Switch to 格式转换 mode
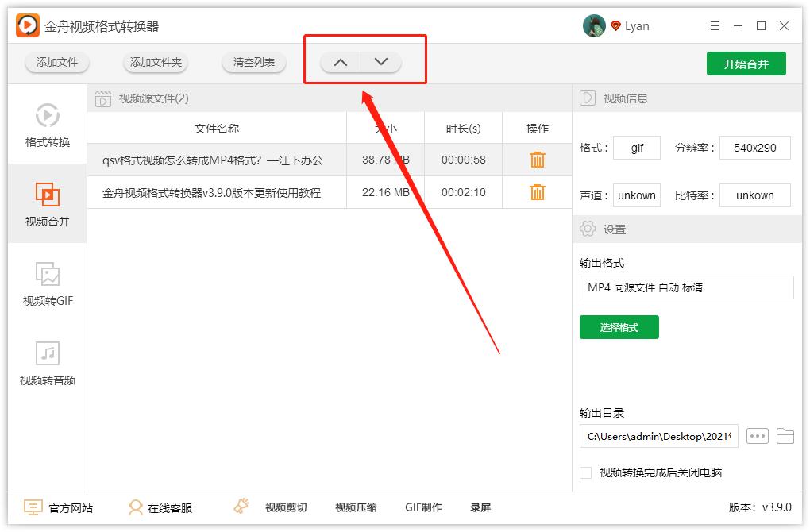The image size is (810, 532). 48,125
